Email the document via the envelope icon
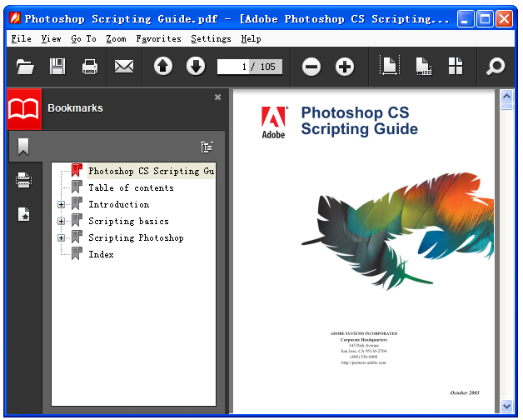 click(124, 67)
